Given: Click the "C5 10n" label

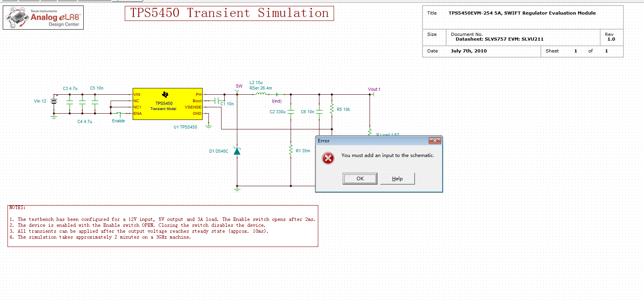Looking at the screenshot, I should [x=97, y=88].
